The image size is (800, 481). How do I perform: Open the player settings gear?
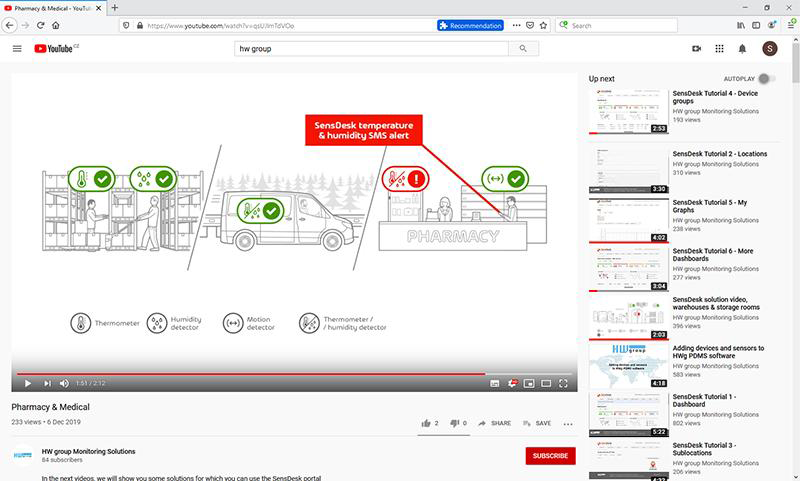[x=512, y=383]
